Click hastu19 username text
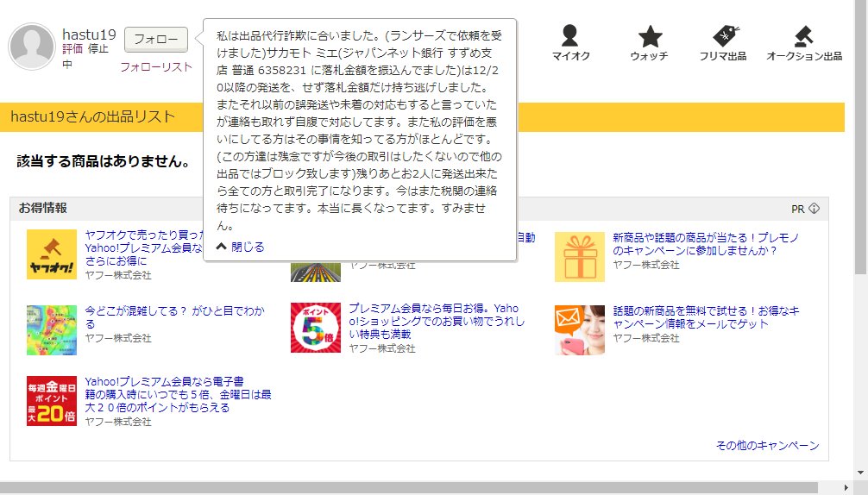 [x=89, y=34]
